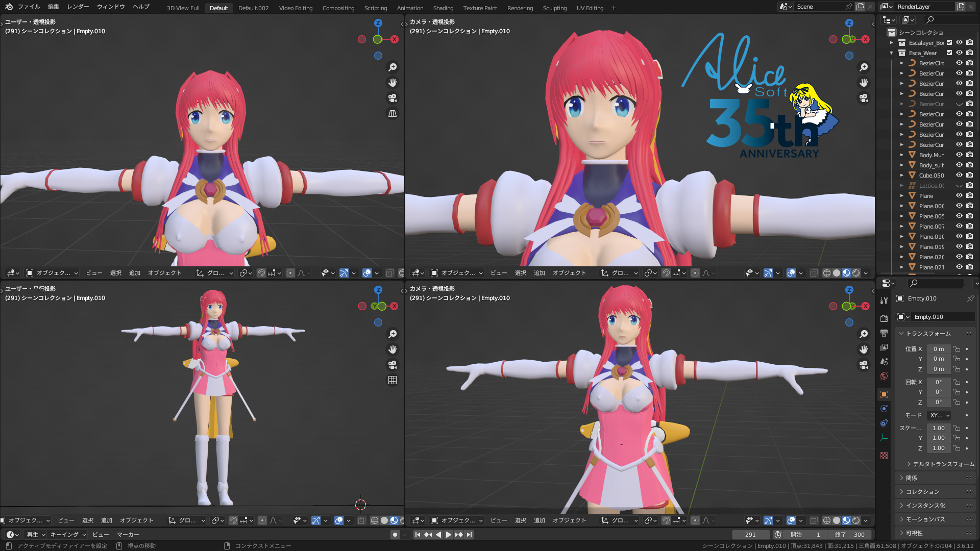
Task: Disable Plane object in renders
Action: [x=969, y=195]
